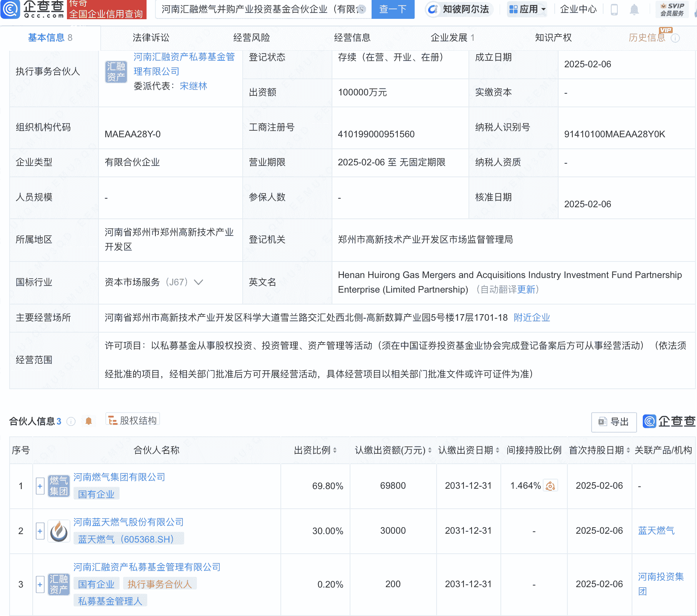The width and height of the screenshot is (697, 616).
Task: Click the 知彼阿尔法 AI assistant icon
Action: point(433,10)
